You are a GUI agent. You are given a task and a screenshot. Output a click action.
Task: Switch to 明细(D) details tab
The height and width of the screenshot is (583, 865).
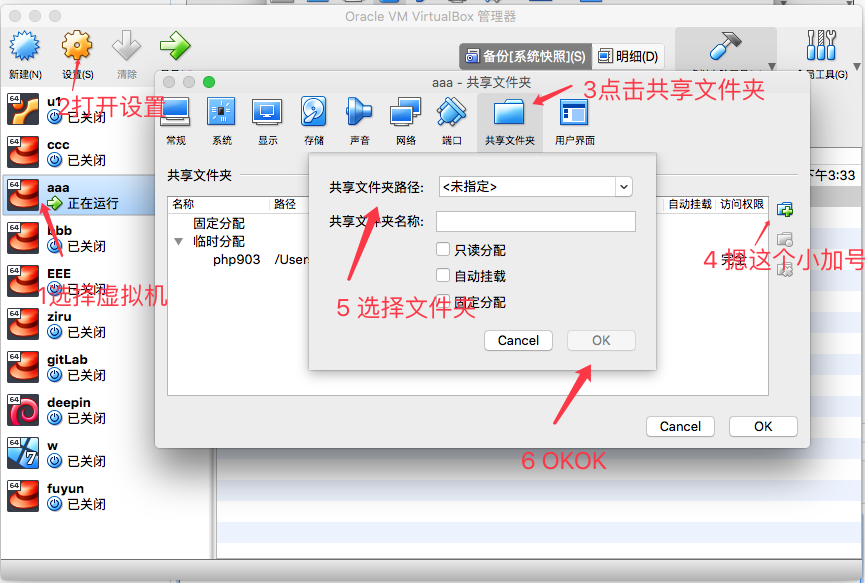point(628,56)
